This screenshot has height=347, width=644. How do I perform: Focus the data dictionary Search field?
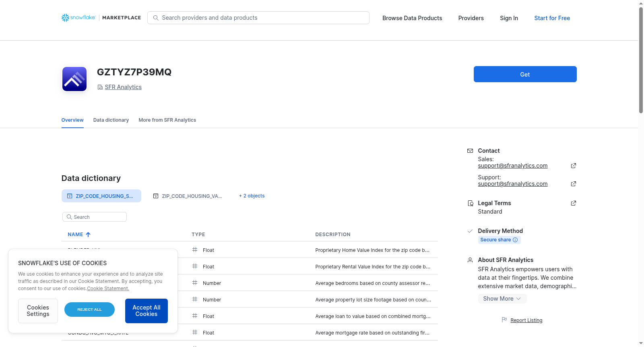click(x=95, y=217)
